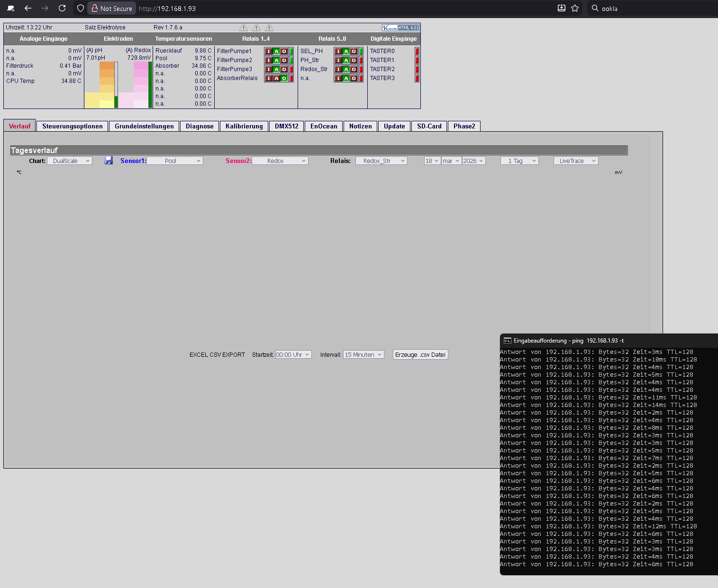Click the floppy disk save icon beside Chart
The image size is (718, 588).
tap(109, 161)
